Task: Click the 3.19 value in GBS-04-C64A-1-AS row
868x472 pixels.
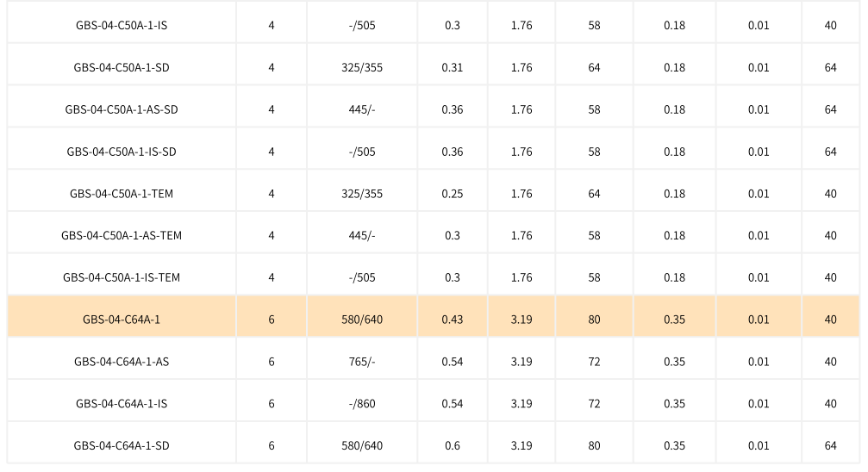Action: click(521, 362)
